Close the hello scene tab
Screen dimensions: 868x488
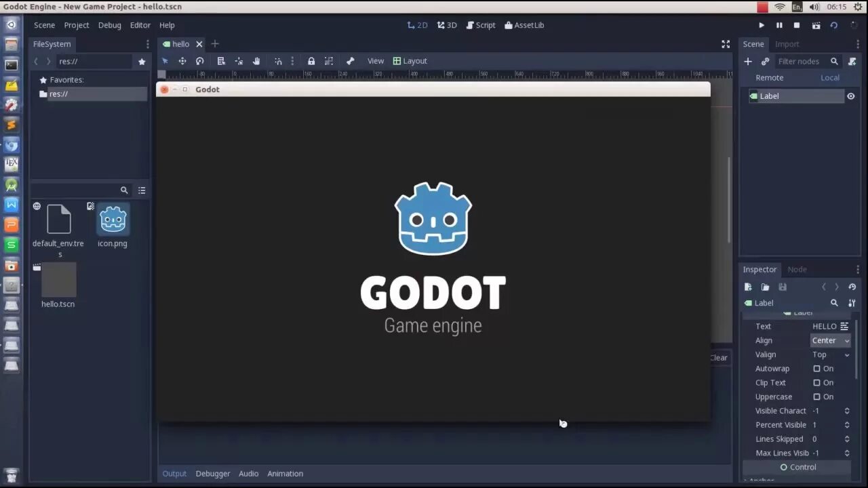click(199, 44)
